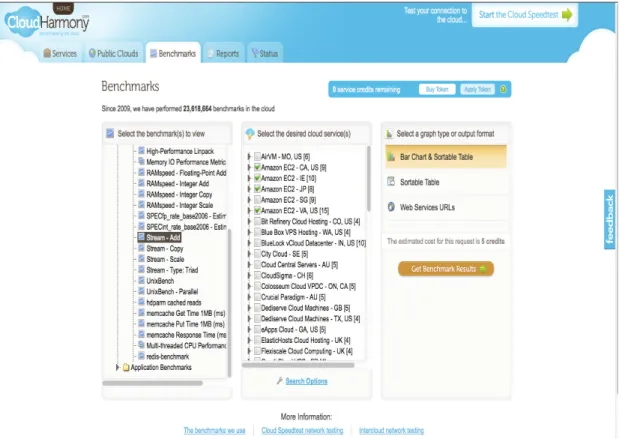Choose Bar Chart & Sortable Table output
The width and height of the screenshot is (625, 439).
click(446, 157)
